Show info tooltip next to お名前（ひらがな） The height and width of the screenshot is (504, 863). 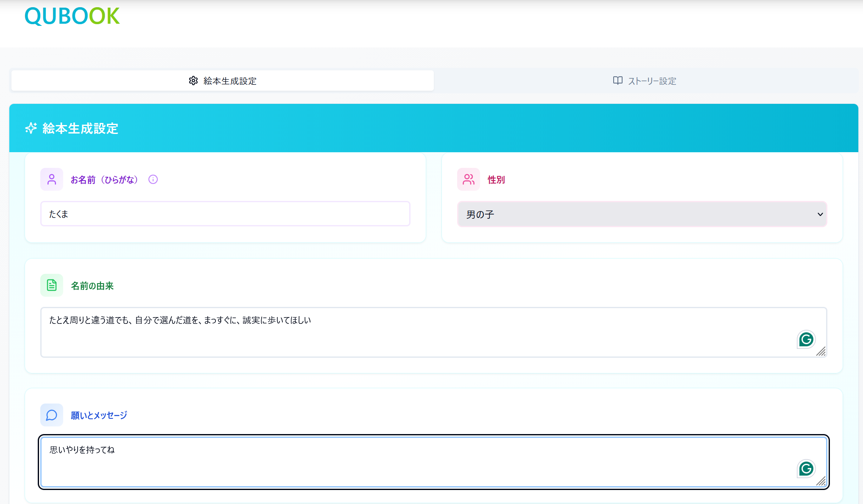(153, 179)
